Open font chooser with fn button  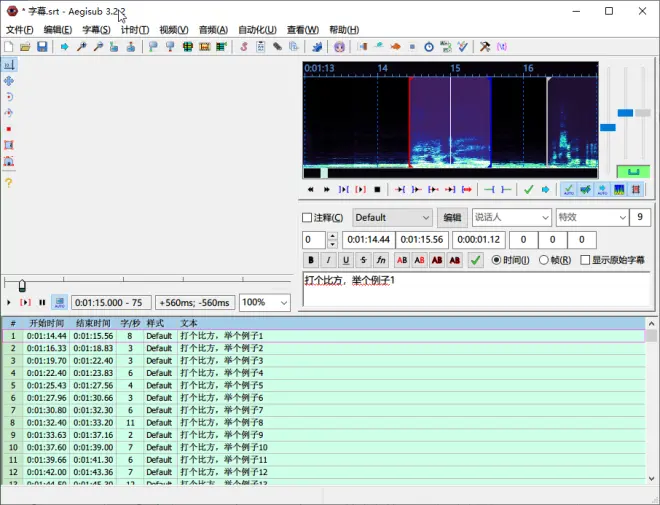pyautogui.click(x=381, y=260)
